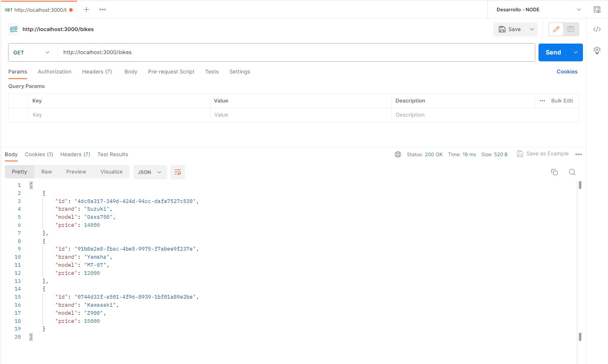The height and width of the screenshot is (364, 608).
Task: Click the query param Description field
Action: [485, 115]
